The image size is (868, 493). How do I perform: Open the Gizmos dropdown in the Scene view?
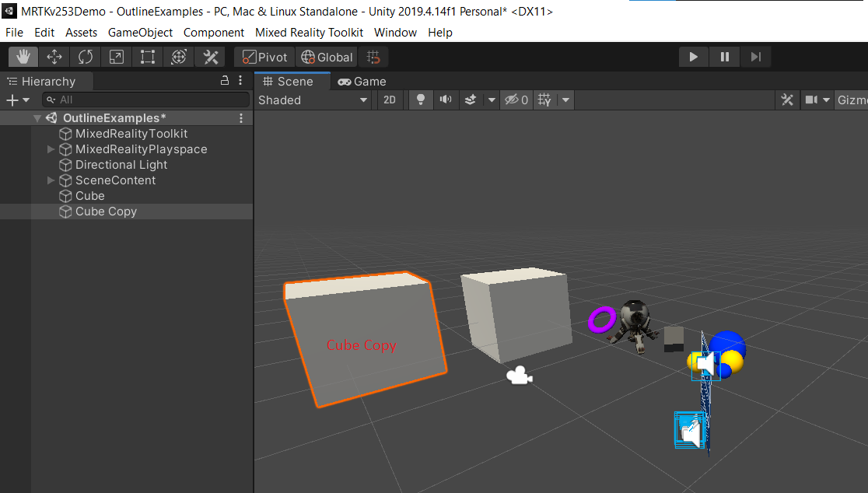click(854, 100)
